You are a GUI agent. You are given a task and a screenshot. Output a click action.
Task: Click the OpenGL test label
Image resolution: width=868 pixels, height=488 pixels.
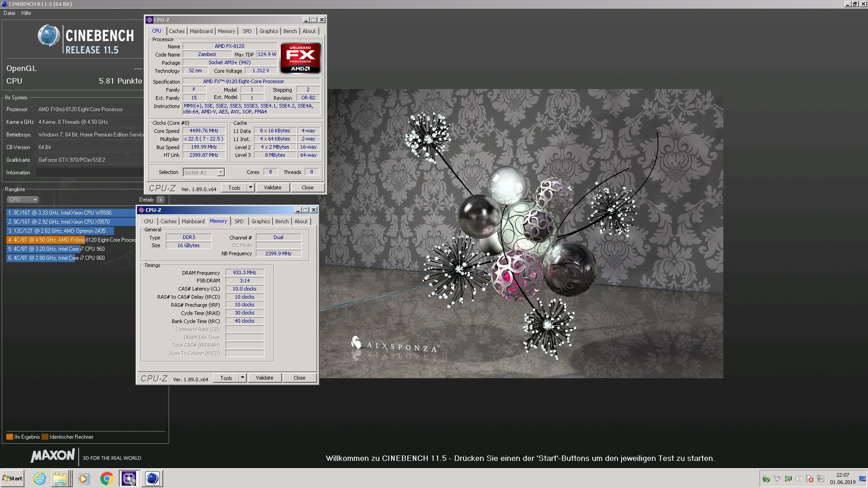(21, 68)
